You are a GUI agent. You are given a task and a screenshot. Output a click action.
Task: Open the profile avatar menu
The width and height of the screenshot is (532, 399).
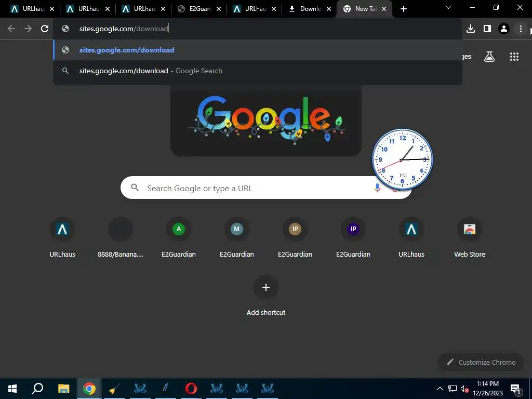click(x=504, y=29)
